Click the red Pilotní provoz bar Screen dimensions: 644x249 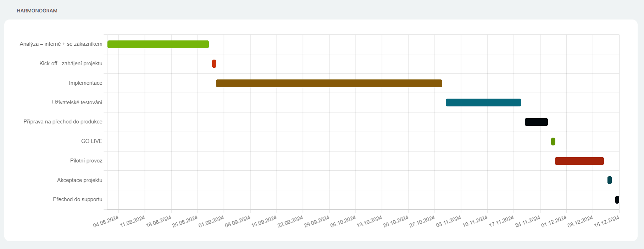pyautogui.click(x=579, y=161)
